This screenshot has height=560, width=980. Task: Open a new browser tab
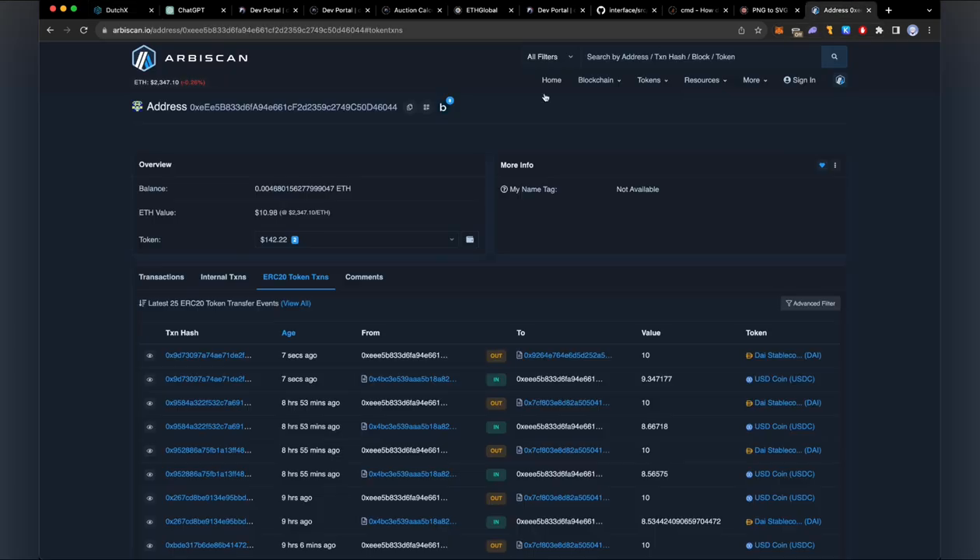(888, 10)
